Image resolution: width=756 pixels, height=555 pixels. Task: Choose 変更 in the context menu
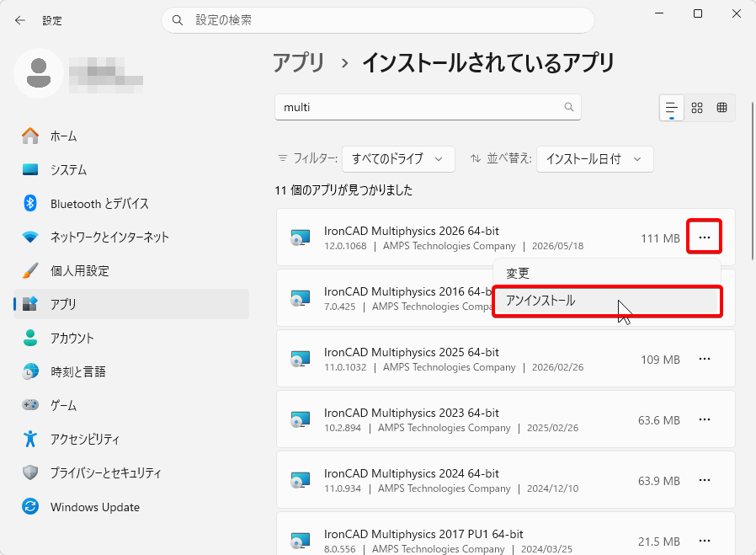pos(606,274)
